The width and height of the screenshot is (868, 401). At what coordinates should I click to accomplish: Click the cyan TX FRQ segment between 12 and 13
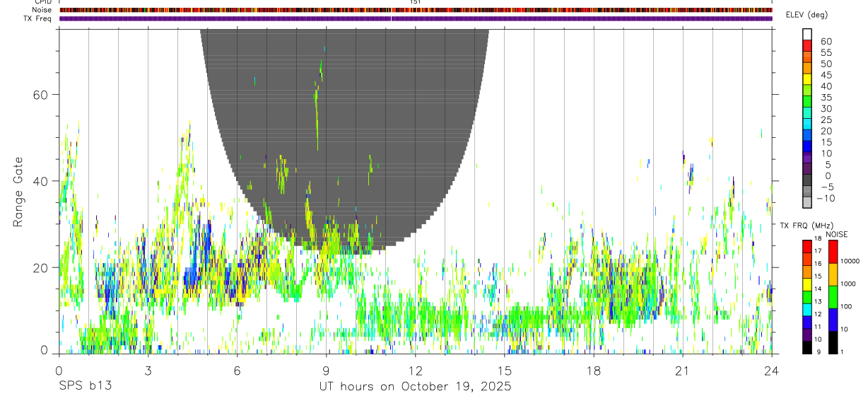tap(807, 310)
